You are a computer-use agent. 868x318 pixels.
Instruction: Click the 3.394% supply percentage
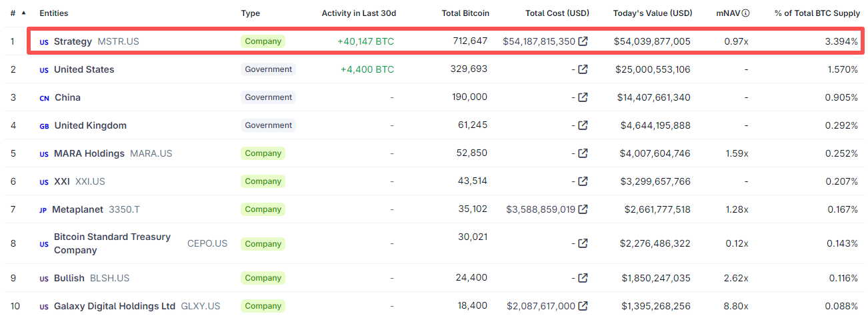pos(841,41)
